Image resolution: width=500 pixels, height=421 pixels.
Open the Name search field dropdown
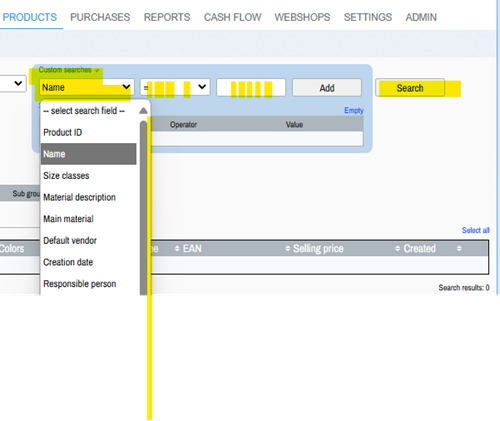[87, 87]
